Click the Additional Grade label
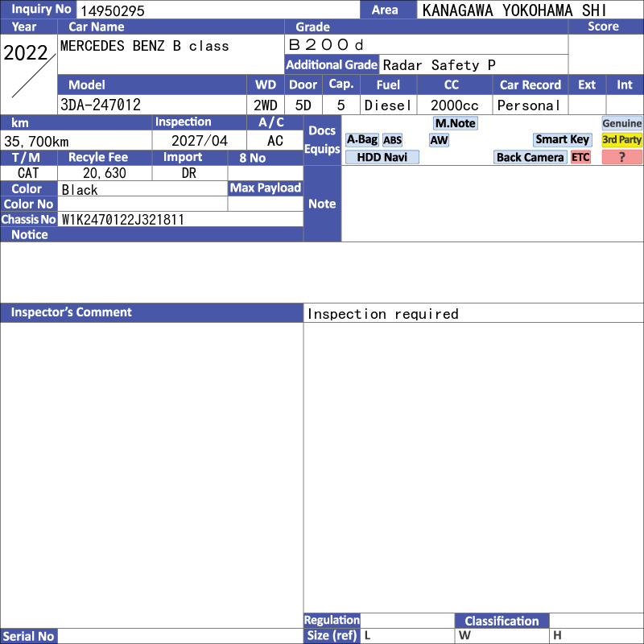The height and width of the screenshot is (644, 644). 332,65
